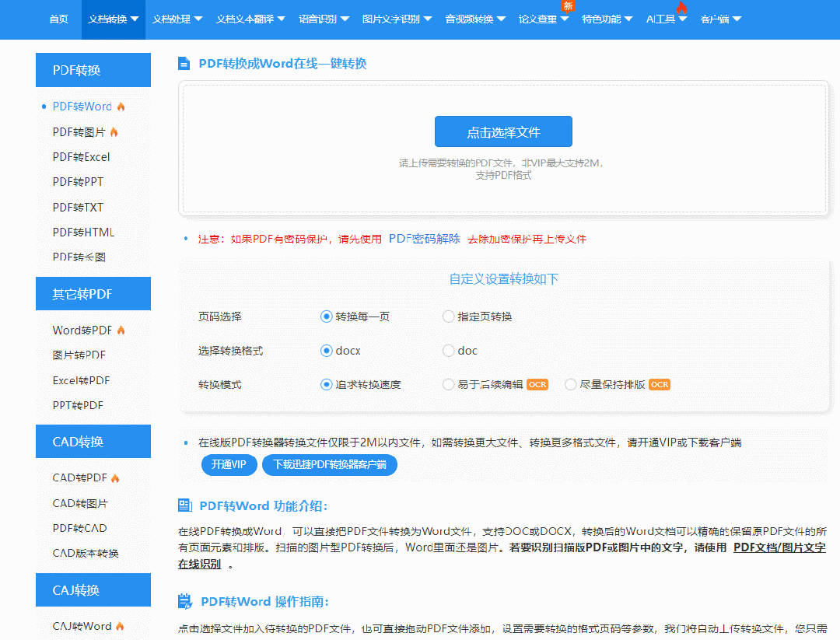Open CAJ转Word in sidebar
This screenshot has width=840, height=640.
coord(82,625)
